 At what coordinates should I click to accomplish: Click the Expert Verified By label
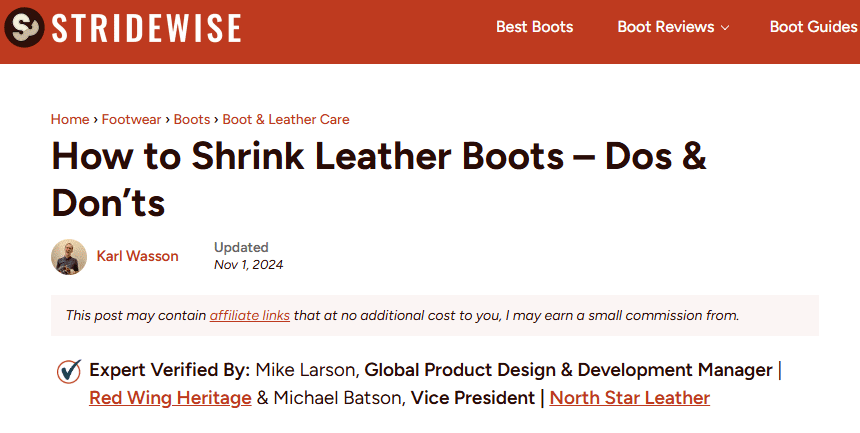pyautogui.click(x=169, y=370)
